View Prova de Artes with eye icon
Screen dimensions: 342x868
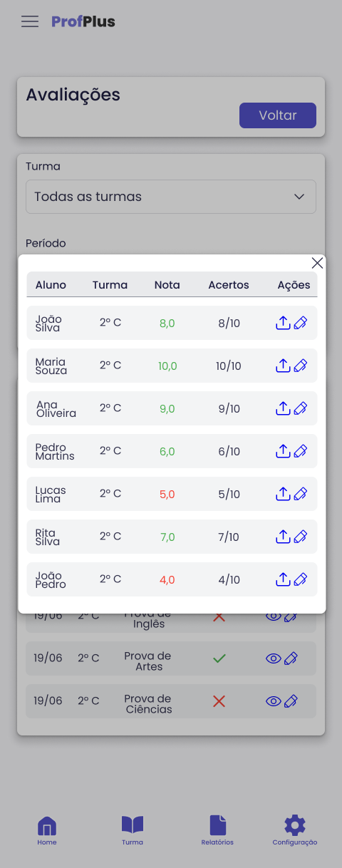pyautogui.click(x=274, y=659)
